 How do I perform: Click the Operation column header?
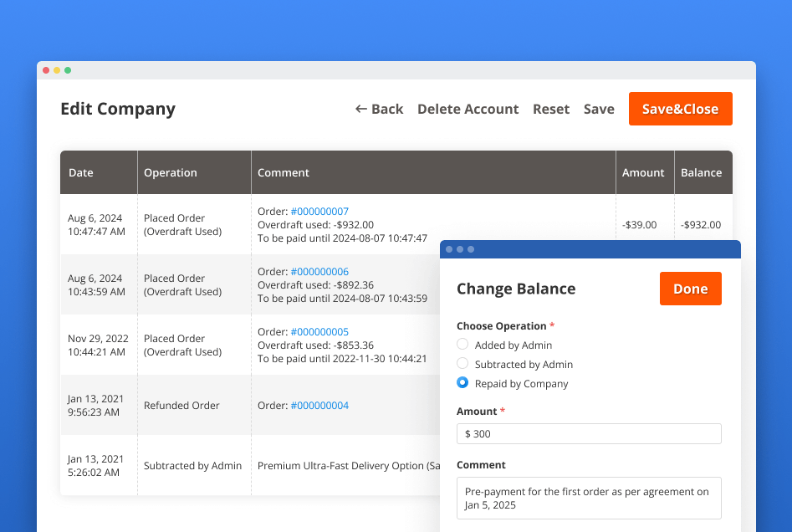170,172
